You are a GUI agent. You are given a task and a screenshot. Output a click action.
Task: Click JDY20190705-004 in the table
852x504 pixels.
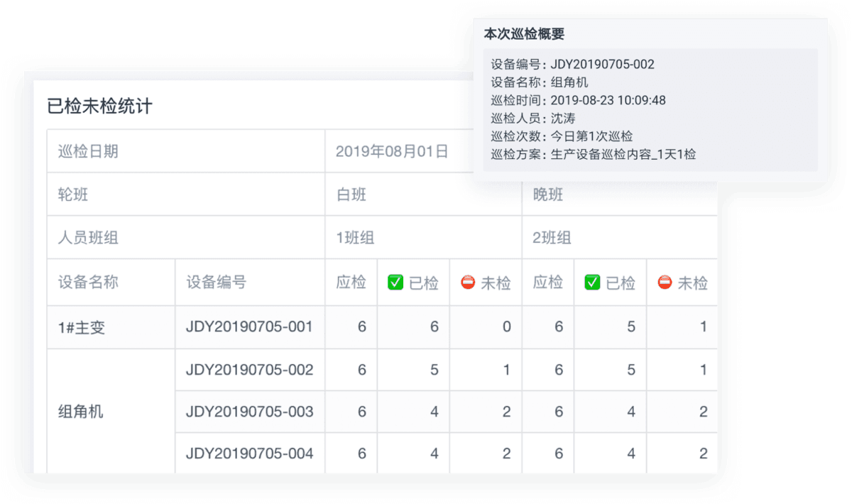250,453
